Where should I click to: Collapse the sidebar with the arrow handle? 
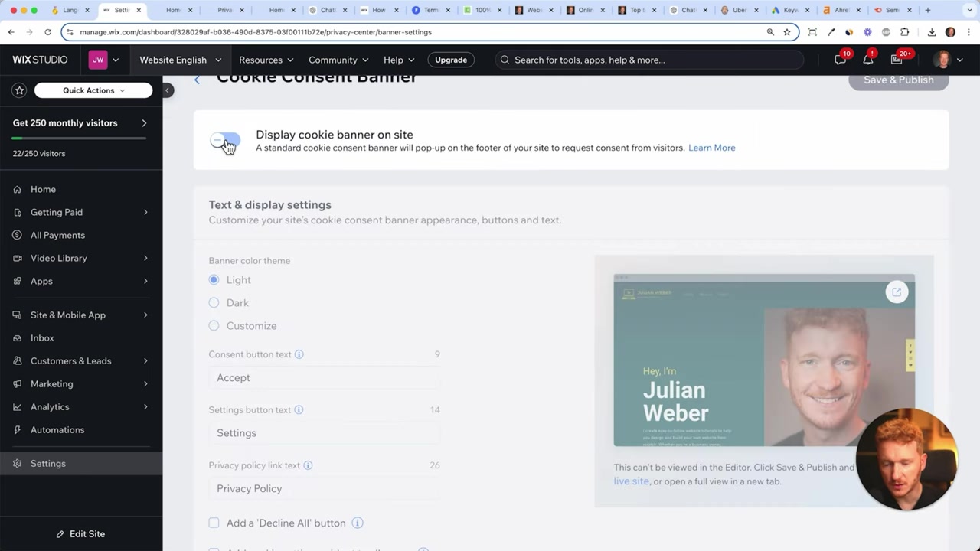[x=167, y=90]
